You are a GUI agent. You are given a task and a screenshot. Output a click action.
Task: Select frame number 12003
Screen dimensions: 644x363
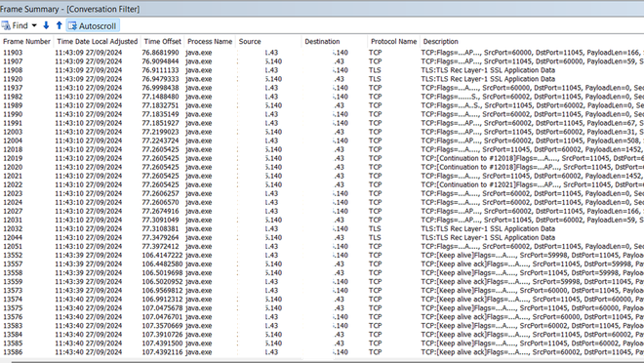pos(13,132)
